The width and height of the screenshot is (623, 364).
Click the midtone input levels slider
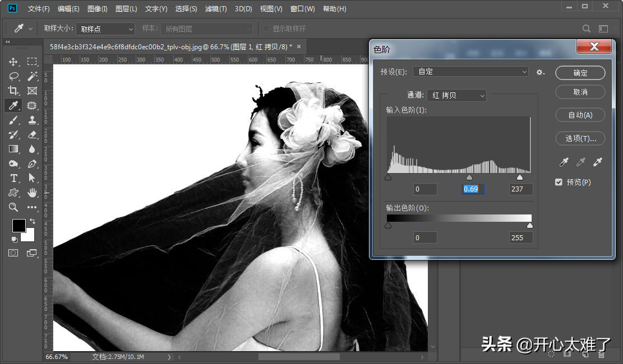pos(469,177)
